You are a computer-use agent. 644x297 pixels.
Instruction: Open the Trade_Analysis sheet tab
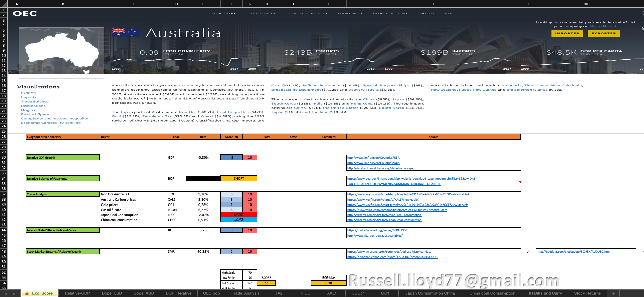click(245, 293)
